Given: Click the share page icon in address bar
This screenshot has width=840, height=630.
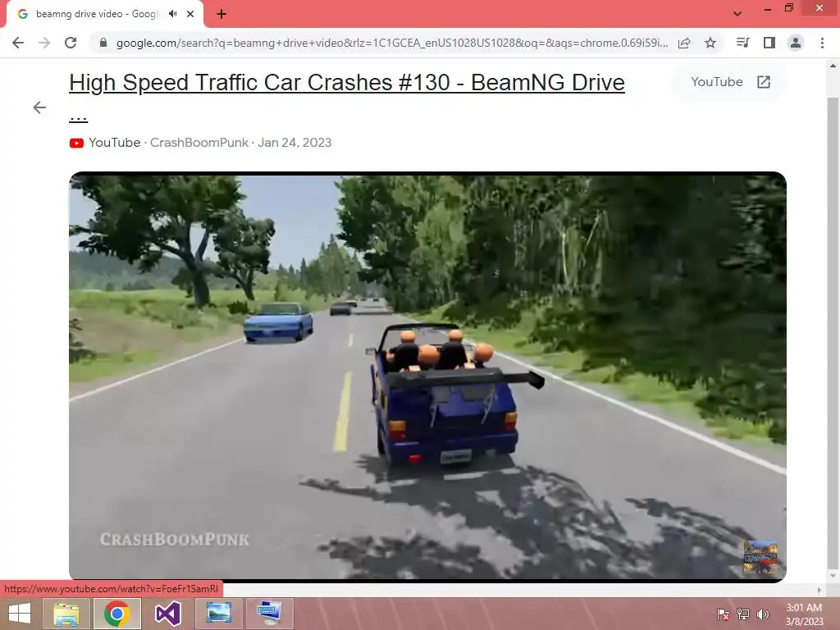Looking at the screenshot, I should point(684,43).
